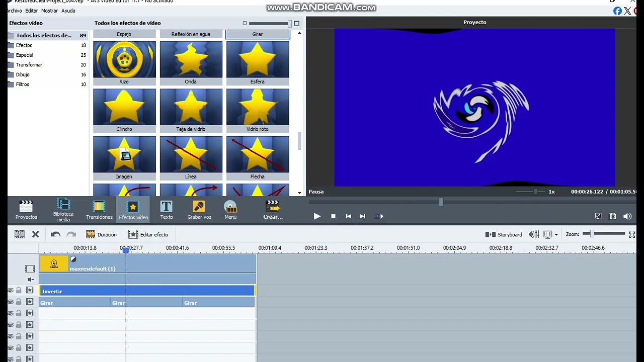Click the video track film icon
This screenshot has width=644, height=362.
30,268
